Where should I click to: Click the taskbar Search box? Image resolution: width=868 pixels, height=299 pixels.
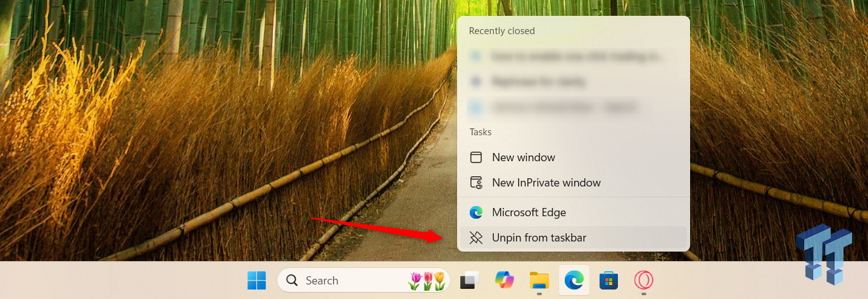coord(363,280)
